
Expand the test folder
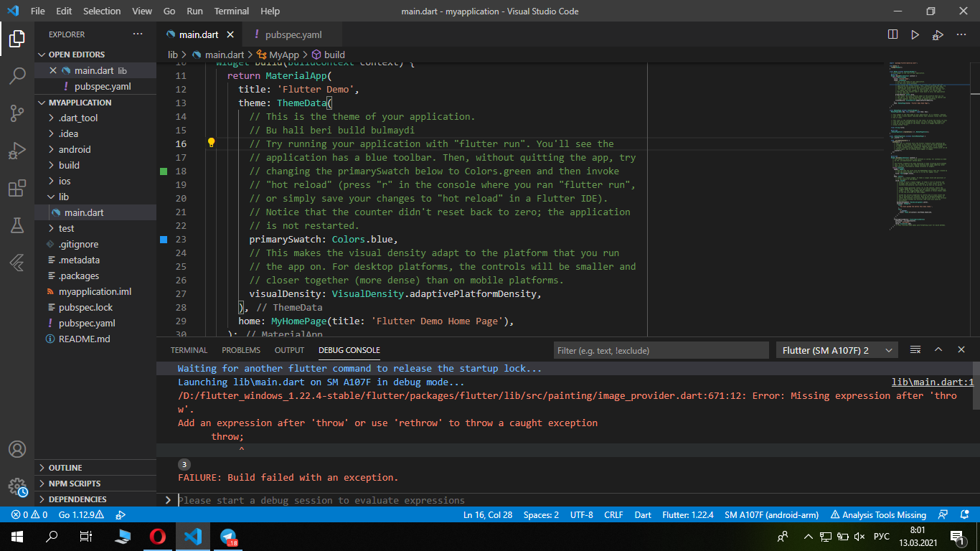tap(95, 228)
